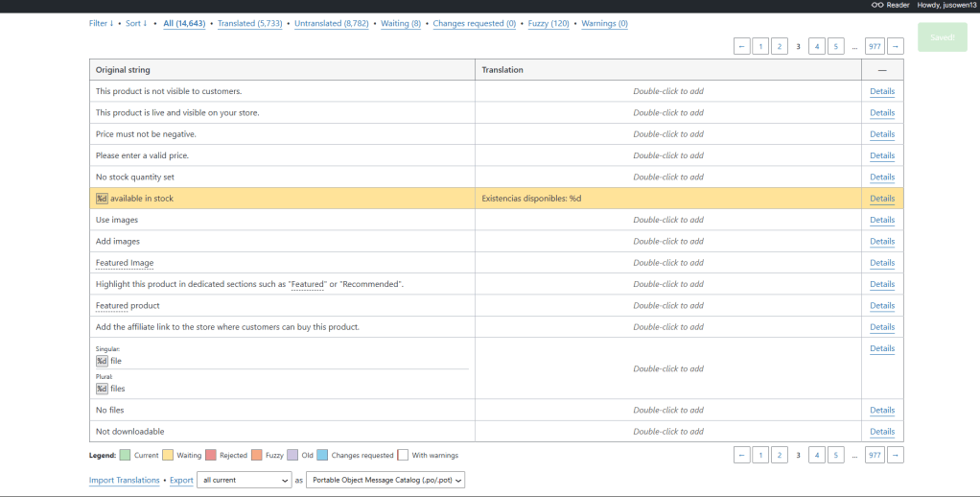The image size is (980, 497).
Task: Open Details for 'Please enter a valid price.'
Action: pos(882,155)
